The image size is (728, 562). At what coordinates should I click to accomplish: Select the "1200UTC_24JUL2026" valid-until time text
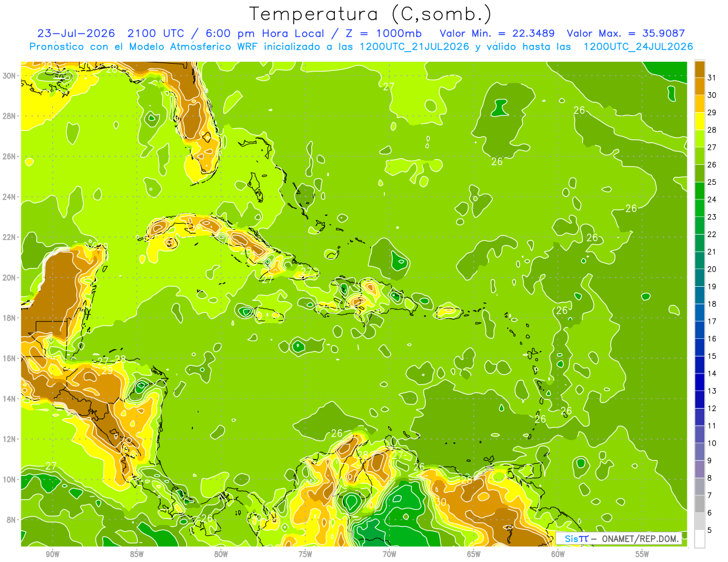(638, 47)
